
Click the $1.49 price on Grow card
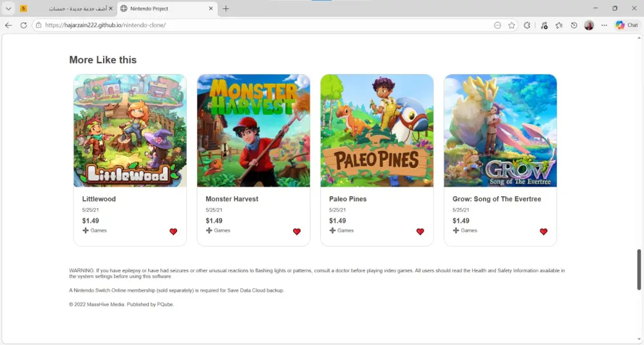pos(461,221)
